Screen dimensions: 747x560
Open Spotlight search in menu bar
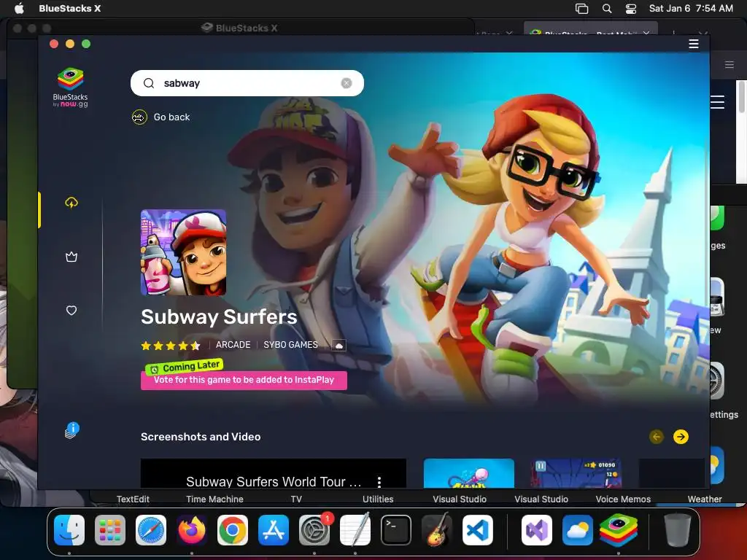607,9
